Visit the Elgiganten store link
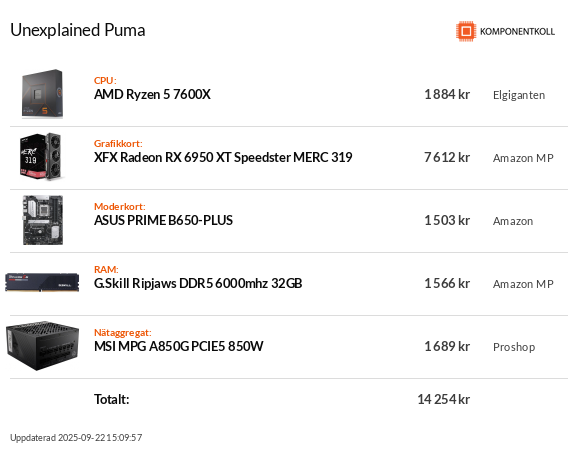 point(519,95)
